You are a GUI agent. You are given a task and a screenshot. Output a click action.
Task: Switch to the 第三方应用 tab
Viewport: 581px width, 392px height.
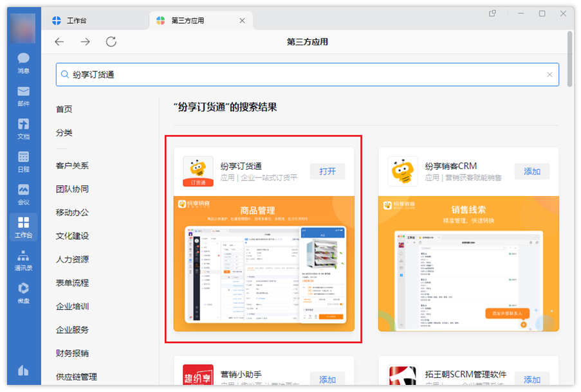201,21
